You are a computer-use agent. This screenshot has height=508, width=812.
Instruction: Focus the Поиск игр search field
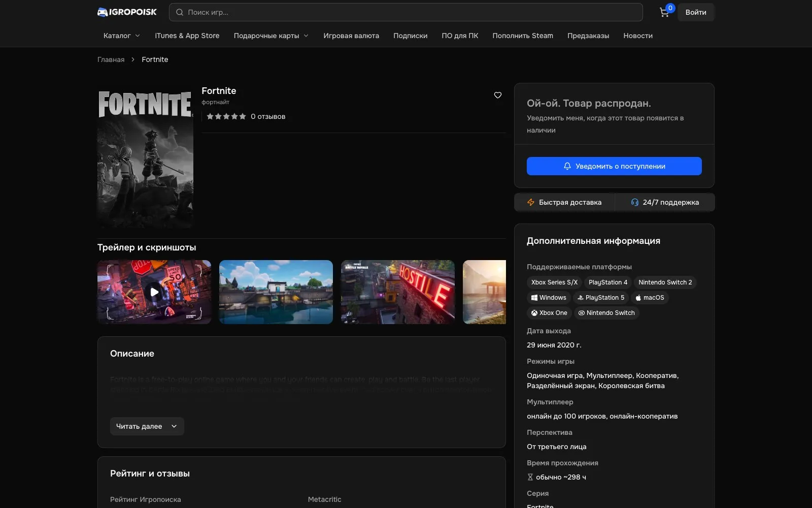406,12
